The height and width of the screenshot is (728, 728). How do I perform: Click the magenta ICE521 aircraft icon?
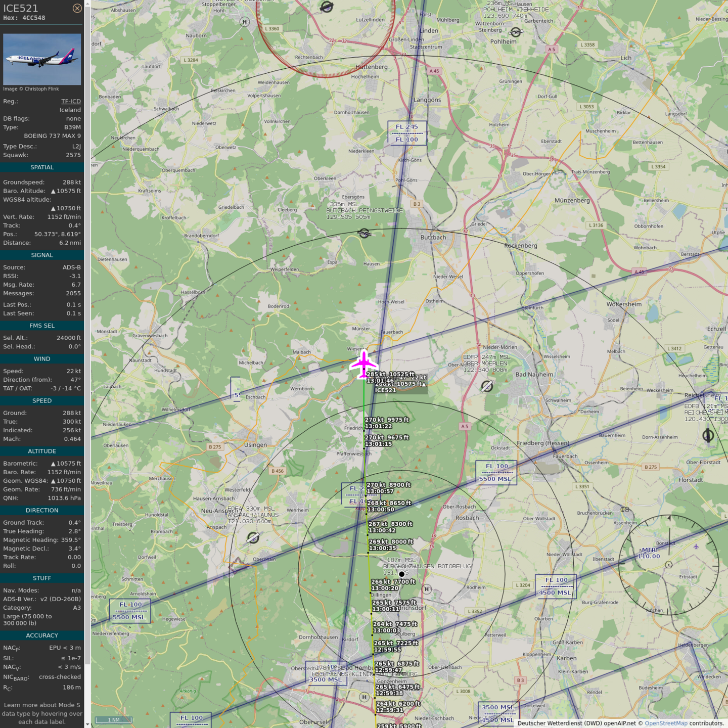click(363, 364)
